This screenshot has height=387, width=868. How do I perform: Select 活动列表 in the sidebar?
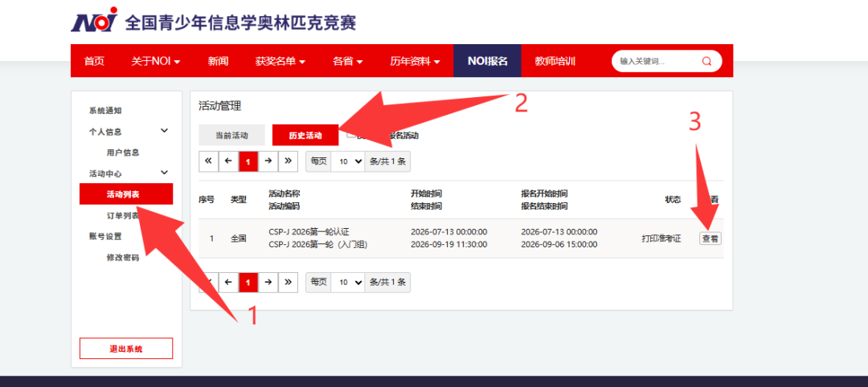point(126,194)
